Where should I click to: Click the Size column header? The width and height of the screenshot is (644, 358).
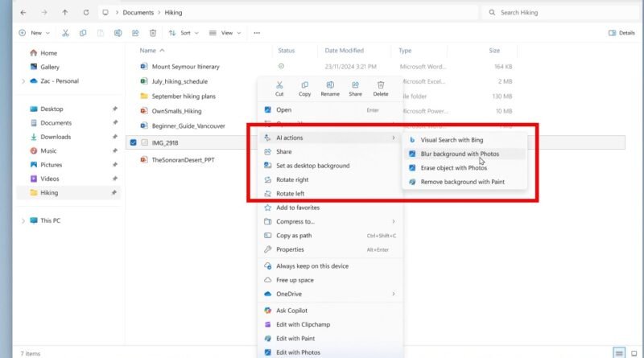coord(494,51)
